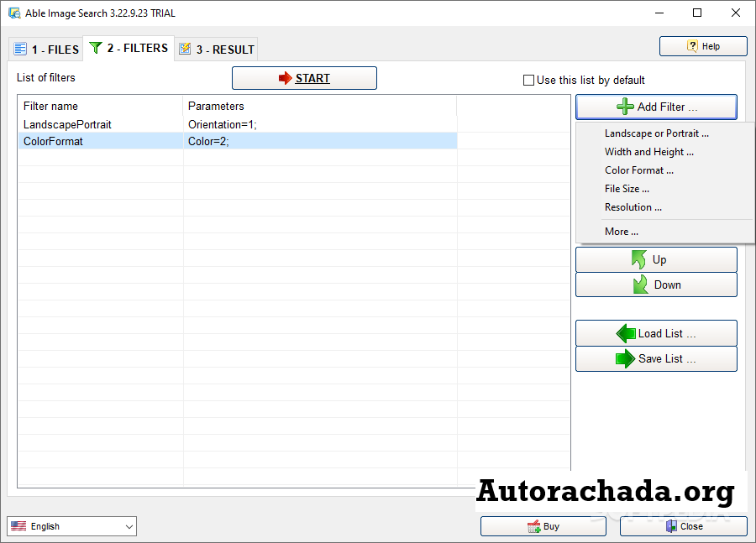756x543 pixels.
Task: Click the Able Image Search app icon in title bar
Action: click(x=14, y=13)
